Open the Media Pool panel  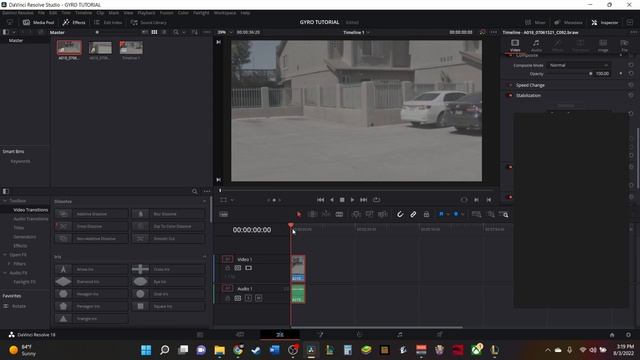click(38, 22)
